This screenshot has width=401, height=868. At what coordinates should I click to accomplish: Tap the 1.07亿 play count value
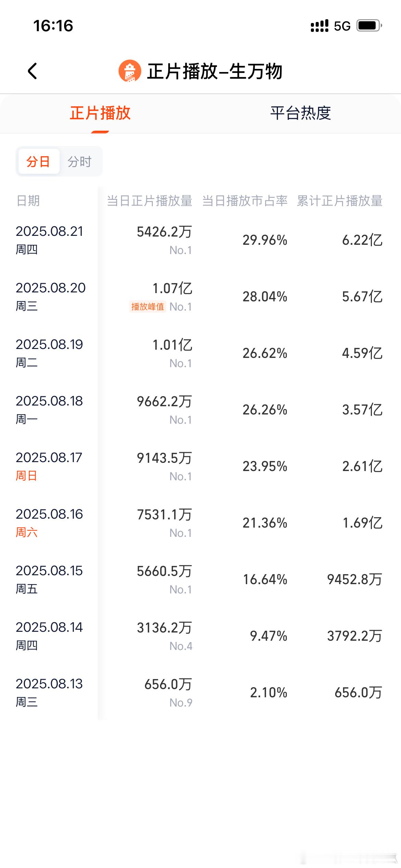tap(172, 288)
